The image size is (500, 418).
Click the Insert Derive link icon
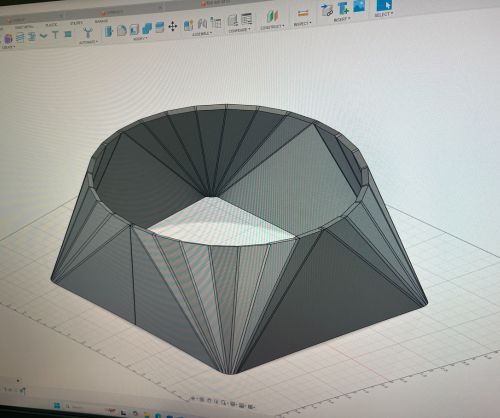(327, 10)
